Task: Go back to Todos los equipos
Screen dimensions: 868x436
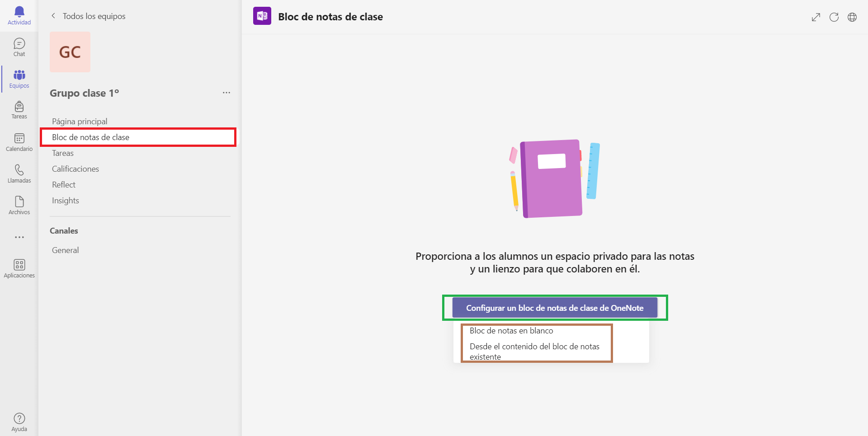Action: click(88, 16)
